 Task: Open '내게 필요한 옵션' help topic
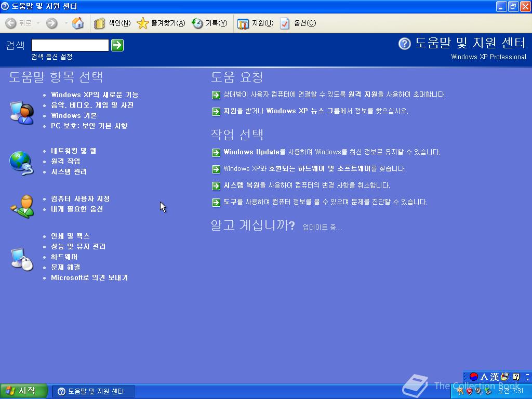[77, 209]
